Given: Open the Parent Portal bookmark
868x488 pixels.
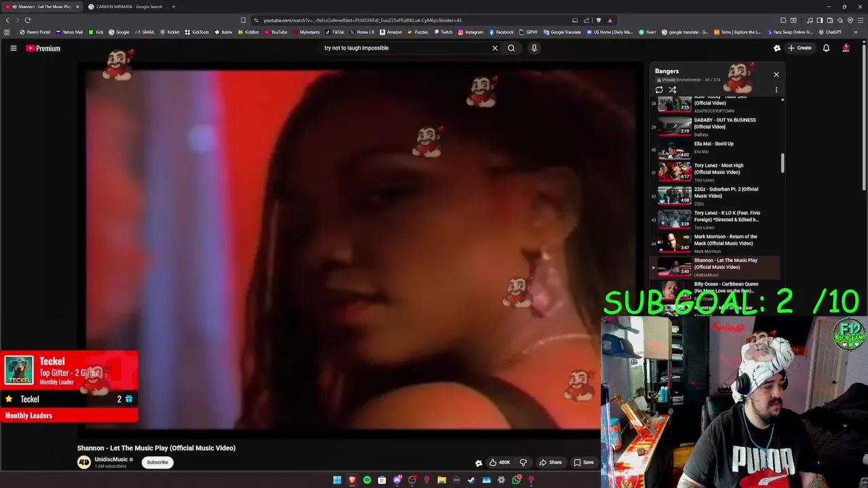Looking at the screenshot, I should (35, 32).
